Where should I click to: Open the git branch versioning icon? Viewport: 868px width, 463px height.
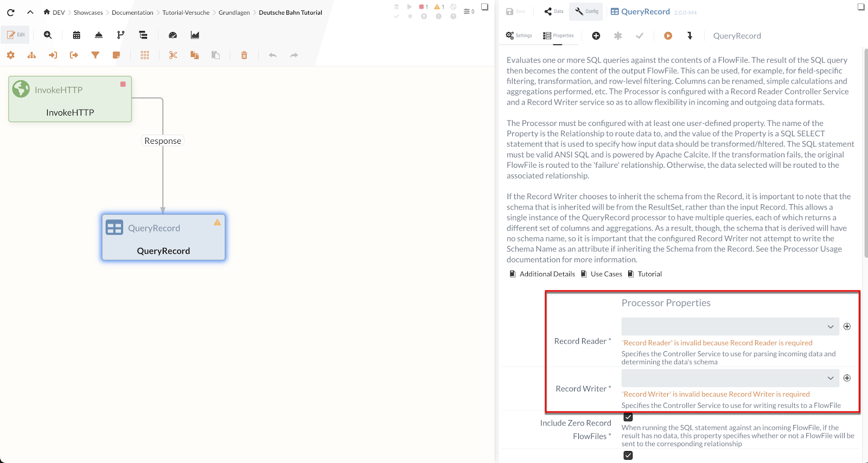(120, 35)
